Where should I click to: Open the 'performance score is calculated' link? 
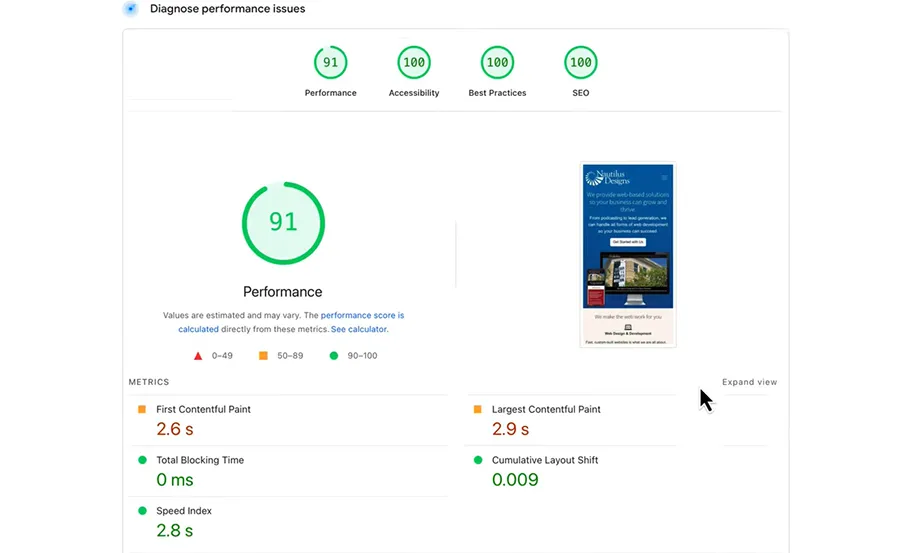pos(362,315)
